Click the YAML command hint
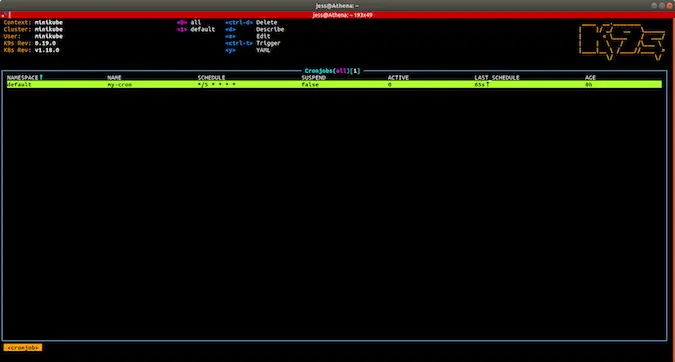Screen dimensions: 675x362 (x=263, y=50)
